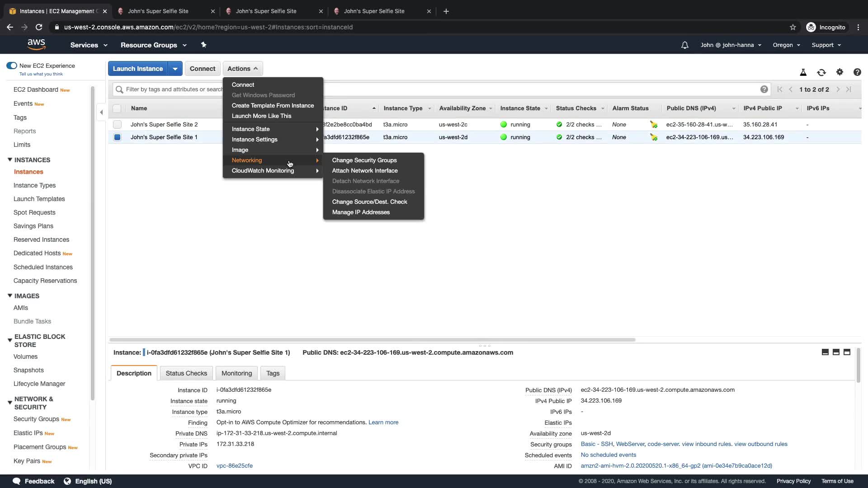Image resolution: width=868 pixels, height=488 pixels.
Task: Switch to the Status Checks tab
Action: tap(186, 373)
